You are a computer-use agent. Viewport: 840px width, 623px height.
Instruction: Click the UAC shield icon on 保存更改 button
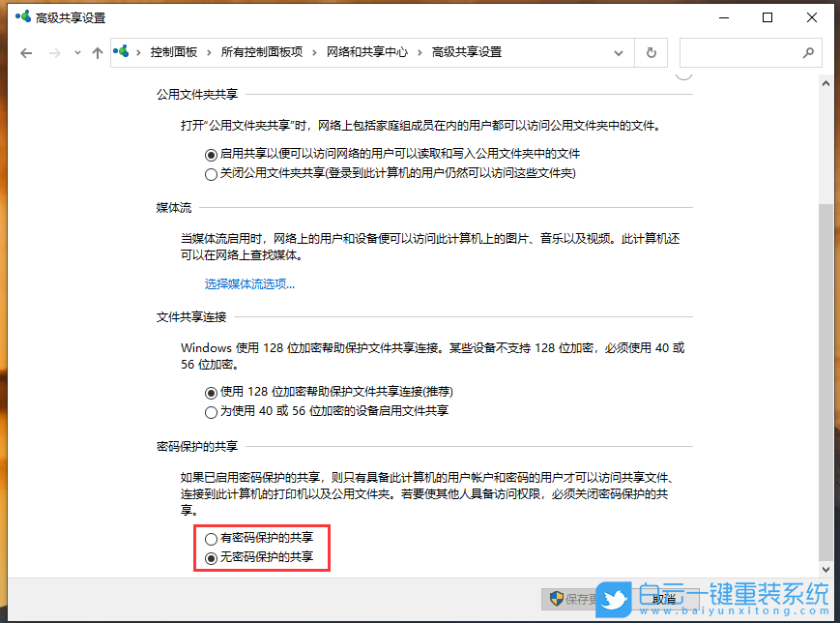pyautogui.click(x=556, y=599)
